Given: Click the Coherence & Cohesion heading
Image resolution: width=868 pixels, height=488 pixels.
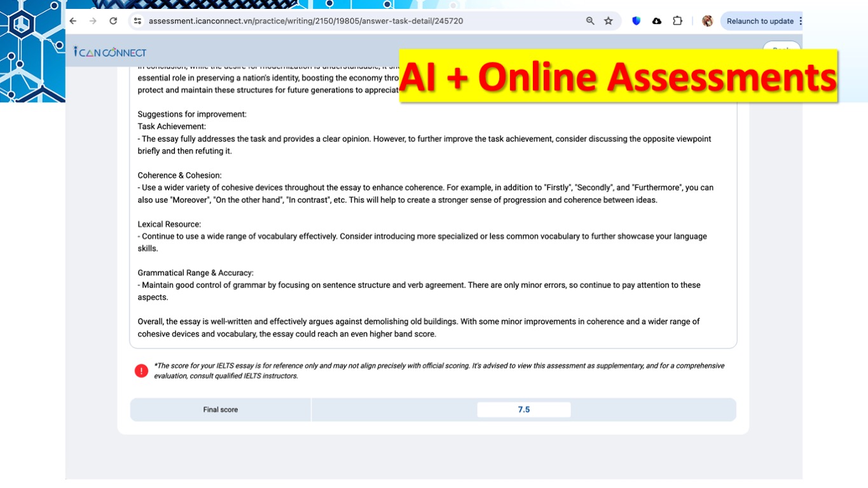Looking at the screenshot, I should (179, 175).
